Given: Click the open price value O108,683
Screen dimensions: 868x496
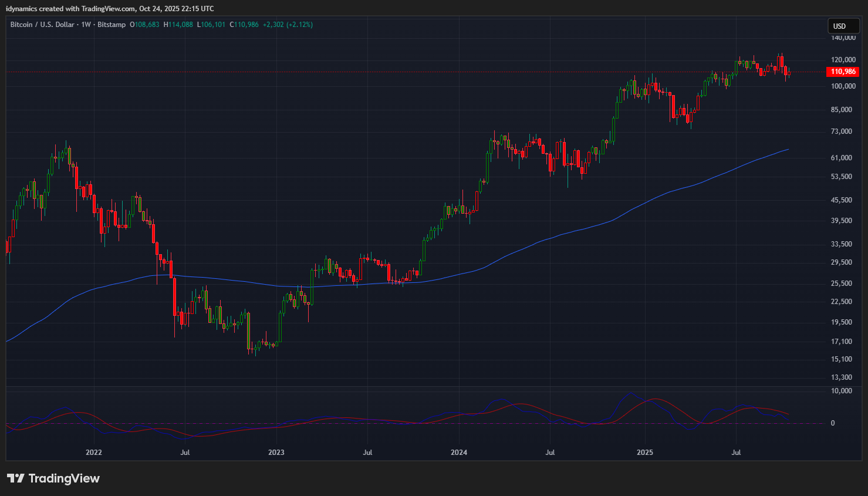Looking at the screenshot, I should tap(144, 25).
